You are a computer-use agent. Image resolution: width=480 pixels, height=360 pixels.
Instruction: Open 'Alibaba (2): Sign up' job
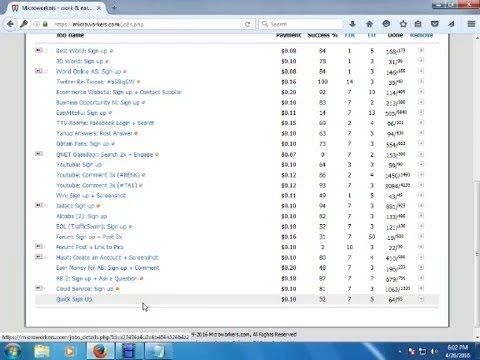pyautogui.click(x=81, y=216)
